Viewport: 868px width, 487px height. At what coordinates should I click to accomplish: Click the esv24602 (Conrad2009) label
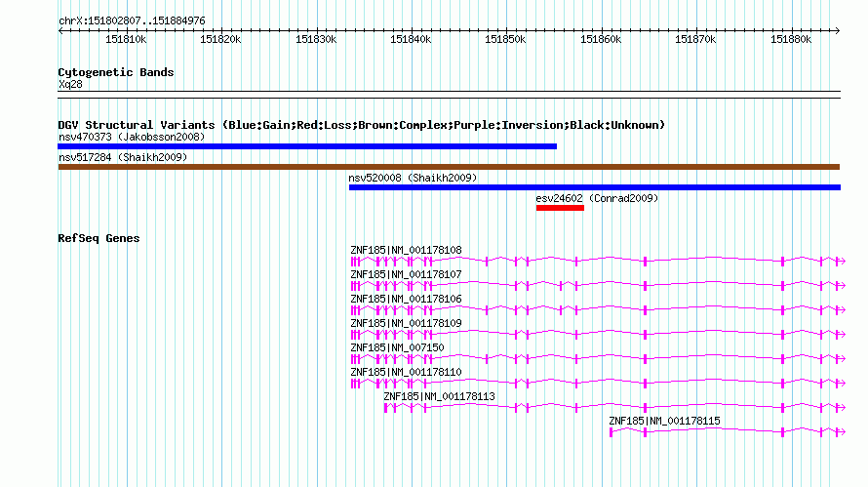[597, 198]
